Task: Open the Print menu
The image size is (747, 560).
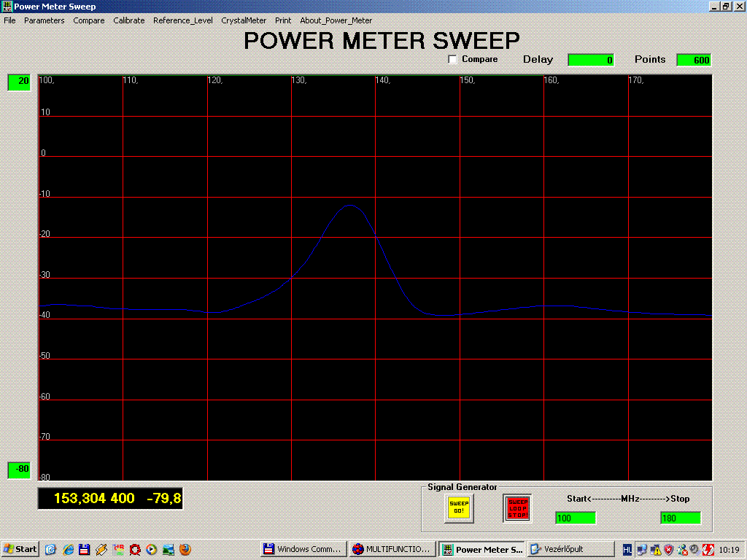Action: 283,20
